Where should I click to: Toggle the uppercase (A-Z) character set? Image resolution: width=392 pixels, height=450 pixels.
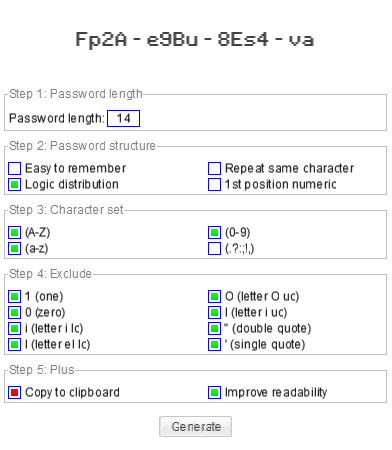pyautogui.click(x=14, y=232)
